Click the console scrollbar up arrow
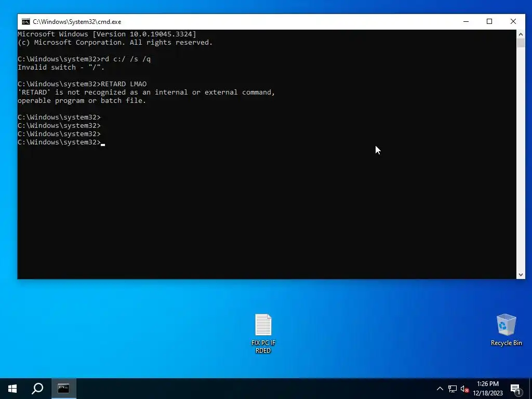Viewport: 532px width, 399px height. tap(521, 34)
